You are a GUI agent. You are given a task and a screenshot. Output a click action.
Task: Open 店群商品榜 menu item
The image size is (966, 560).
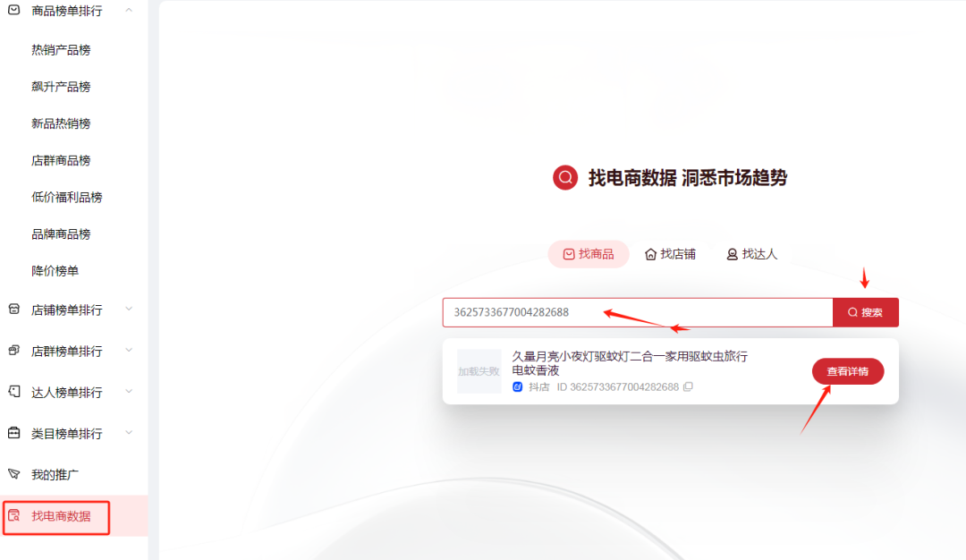click(x=61, y=161)
